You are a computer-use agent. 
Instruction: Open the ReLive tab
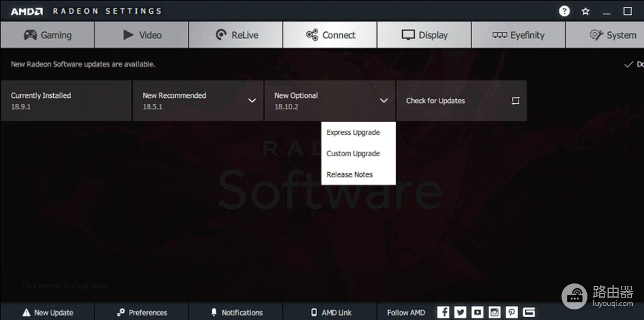[236, 35]
